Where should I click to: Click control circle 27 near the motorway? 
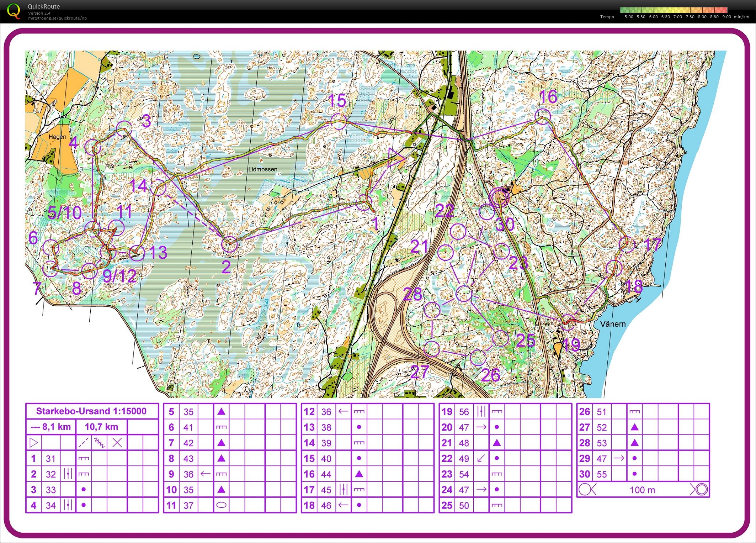tap(432, 349)
